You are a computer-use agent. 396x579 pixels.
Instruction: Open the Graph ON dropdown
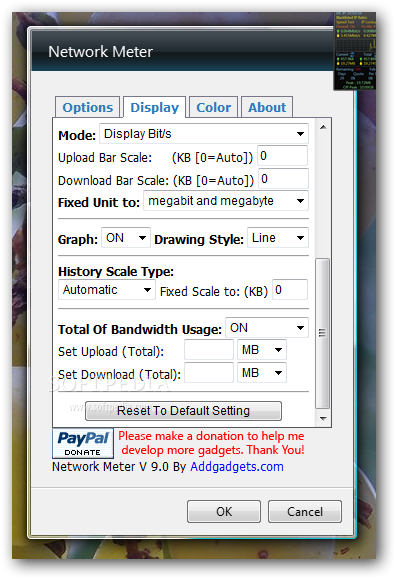click(126, 238)
